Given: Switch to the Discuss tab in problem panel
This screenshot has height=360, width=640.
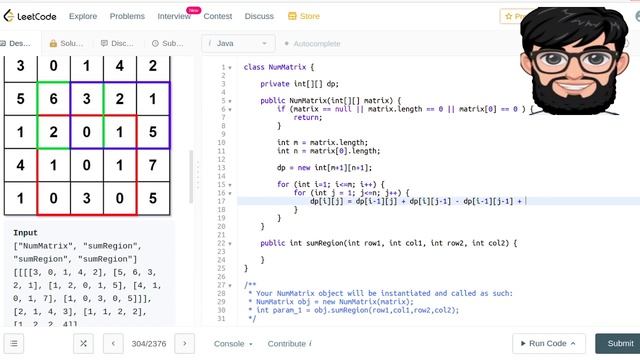Looking at the screenshot, I should [x=117, y=43].
